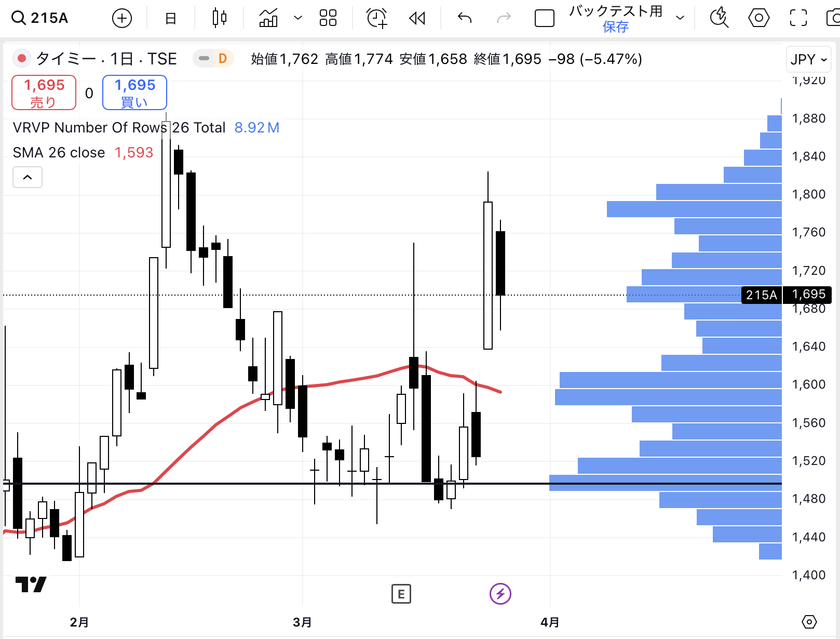Enter fullscreen mode
Viewport: 840px width, 639px height.
tap(798, 18)
